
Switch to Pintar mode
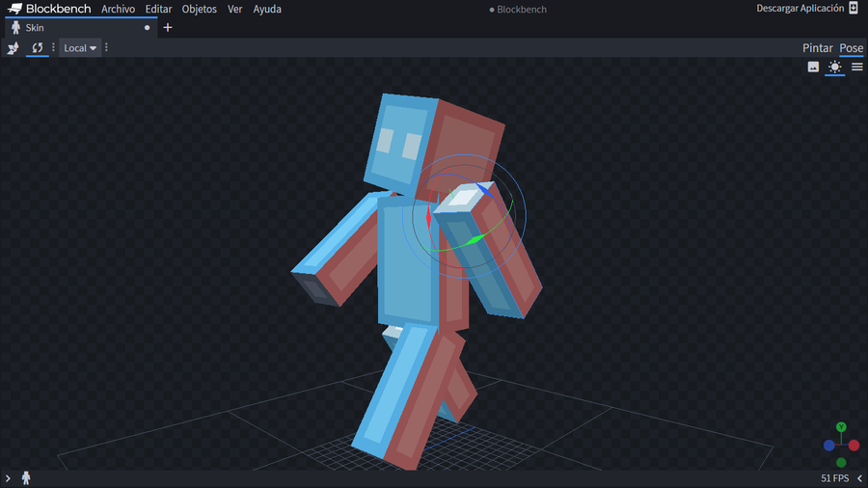tap(818, 48)
